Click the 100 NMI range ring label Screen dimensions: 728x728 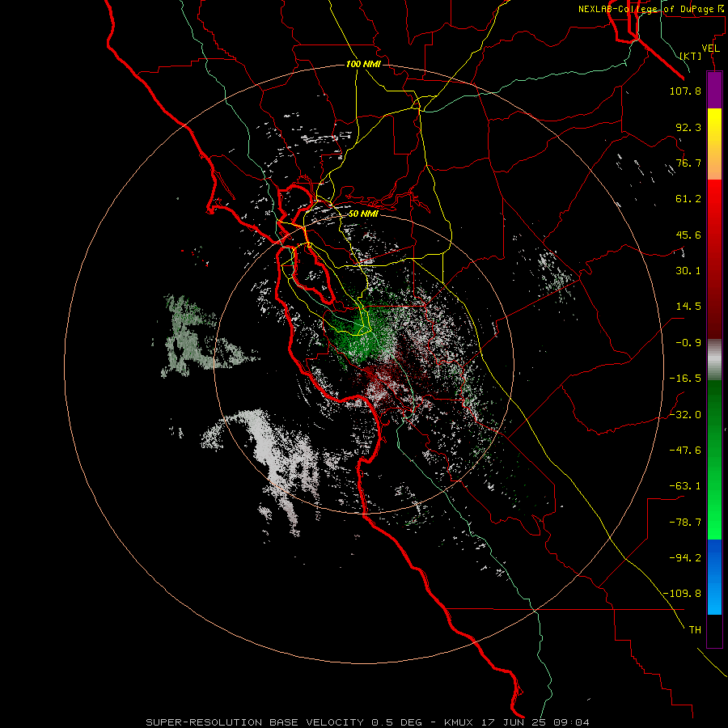click(x=363, y=64)
